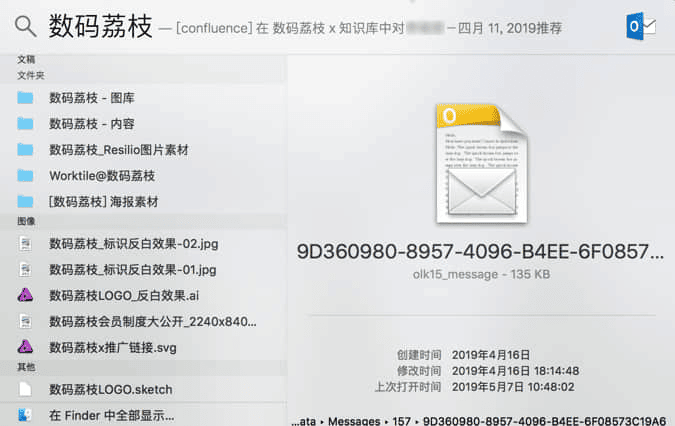The image size is (675, 426).
Task: Click the 157 folder in file path
Action: 401,421
